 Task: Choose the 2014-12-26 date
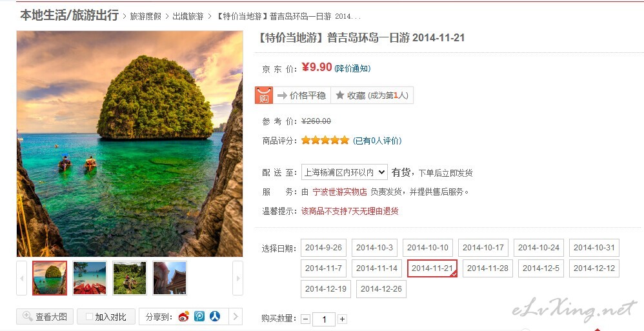(381, 288)
